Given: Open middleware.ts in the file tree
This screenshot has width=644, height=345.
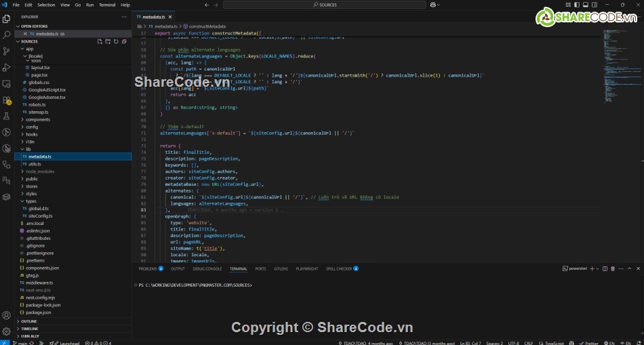Looking at the screenshot, I should point(73,283).
